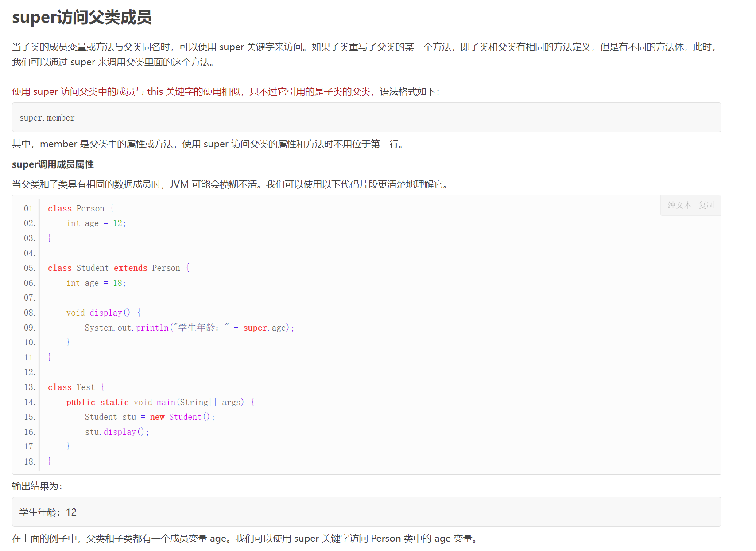
Task: Click the super调用成员属性 subheading
Action: (x=53, y=164)
